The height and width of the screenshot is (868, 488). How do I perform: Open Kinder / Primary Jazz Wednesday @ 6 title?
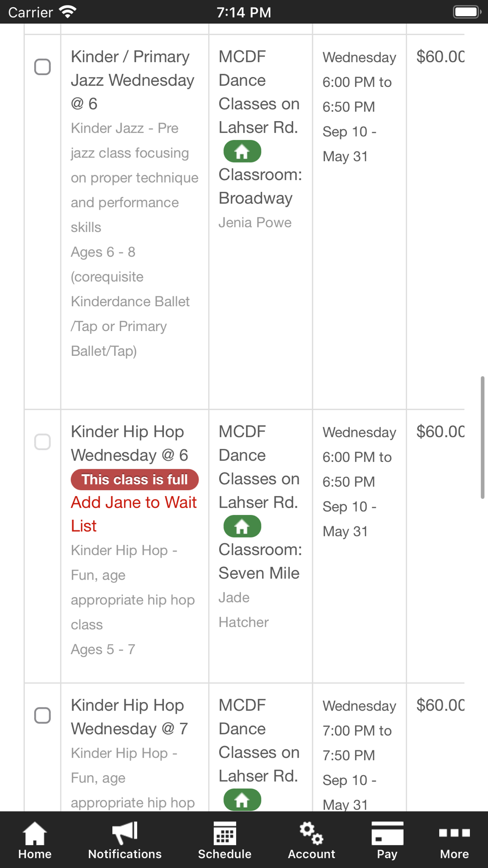(132, 80)
